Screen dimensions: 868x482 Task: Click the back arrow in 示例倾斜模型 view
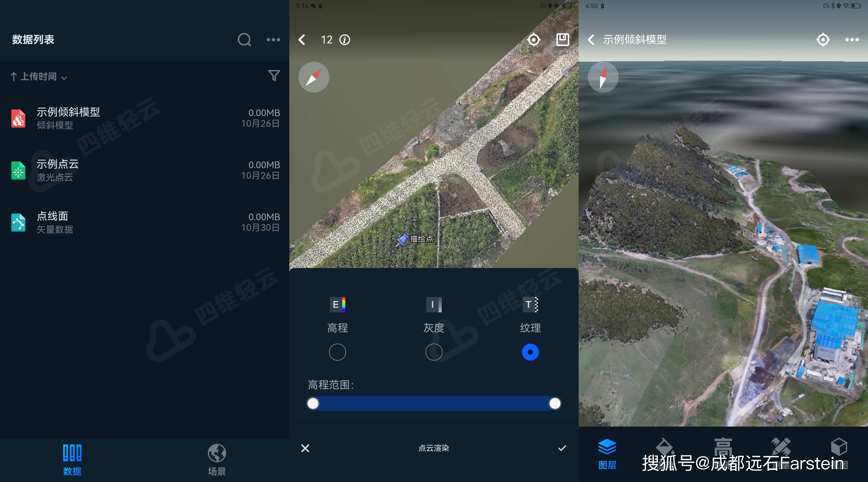click(589, 39)
